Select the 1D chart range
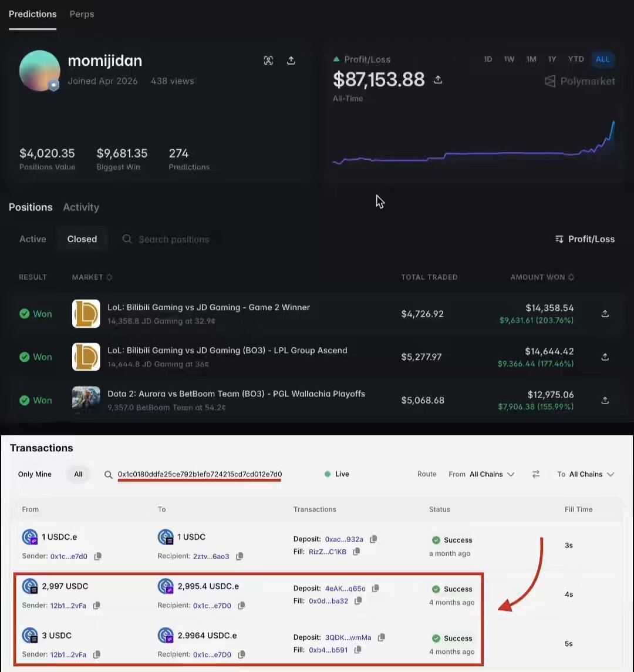This screenshot has width=634, height=672. click(x=488, y=59)
